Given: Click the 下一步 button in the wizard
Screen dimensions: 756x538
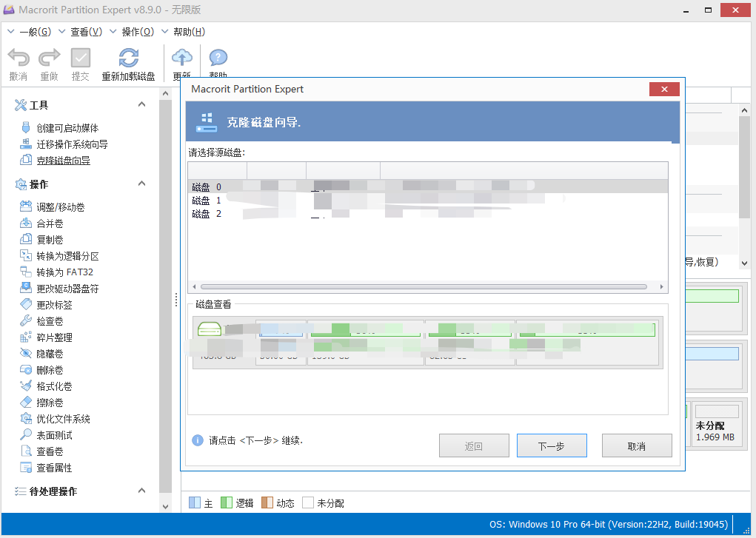Looking at the screenshot, I should tap(552, 445).
